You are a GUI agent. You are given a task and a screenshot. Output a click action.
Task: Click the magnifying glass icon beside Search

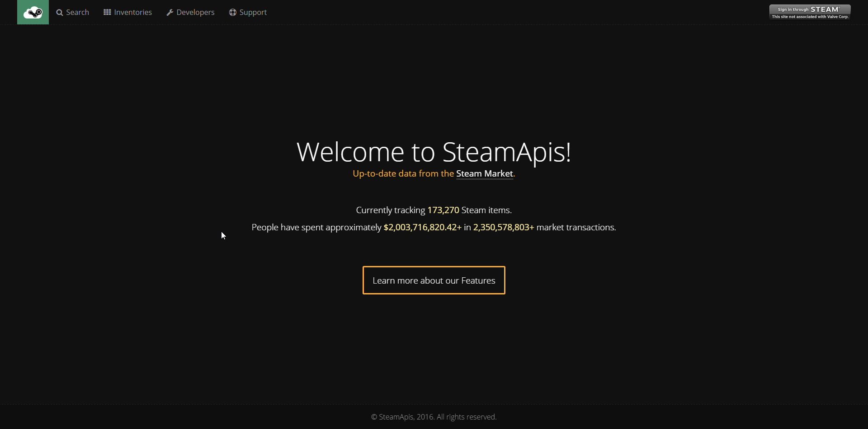pos(59,13)
